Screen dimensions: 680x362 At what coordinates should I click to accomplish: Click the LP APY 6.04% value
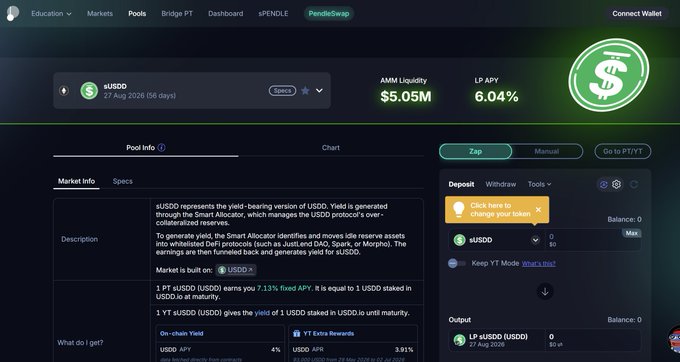tap(496, 97)
